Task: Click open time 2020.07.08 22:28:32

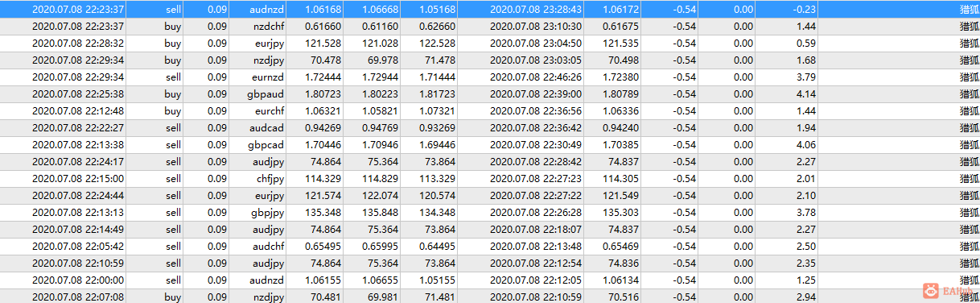Action: pyautogui.click(x=78, y=44)
